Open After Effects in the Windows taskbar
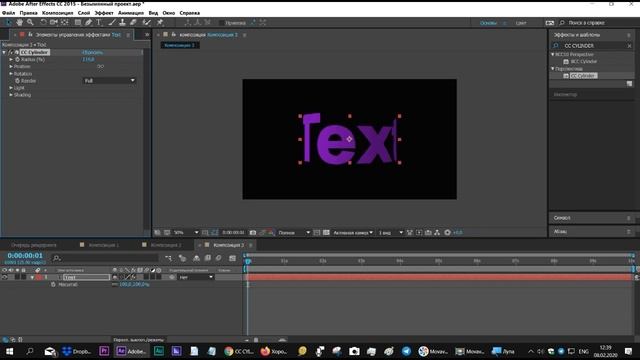640x360 pixels. click(131, 351)
